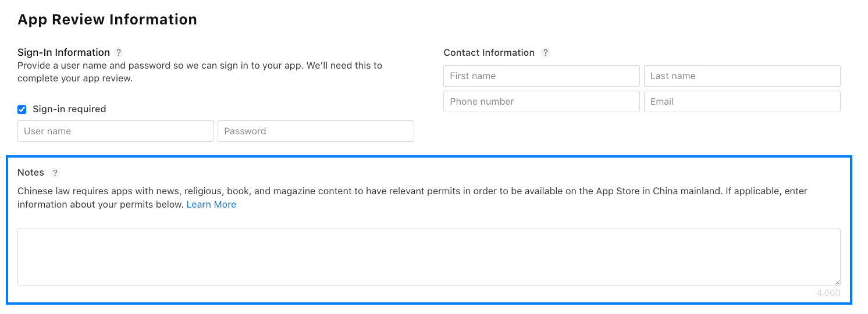Click the Sign-In Information label
The image size is (868, 314).
pyautogui.click(x=64, y=53)
